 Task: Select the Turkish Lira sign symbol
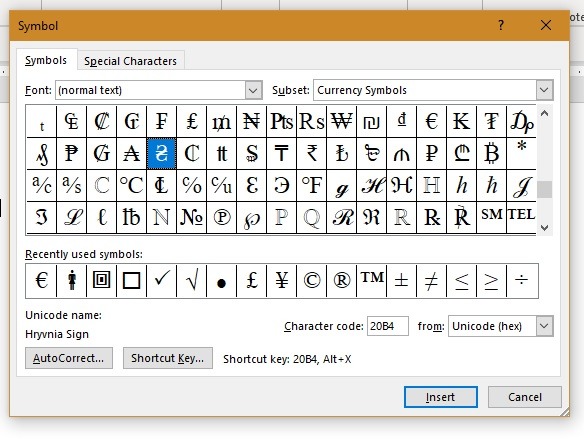coord(342,153)
